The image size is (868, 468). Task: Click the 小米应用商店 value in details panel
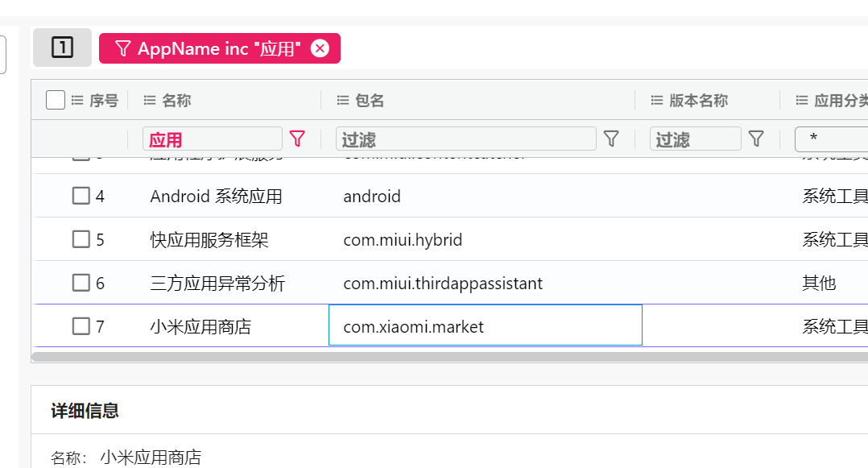[x=151, y=458]
